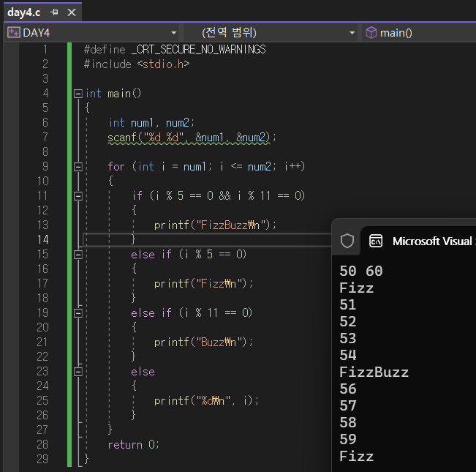Click printf("Buzz\n") statement on line 21
This screenshot has width=476, height=472.
click(203, 342)
